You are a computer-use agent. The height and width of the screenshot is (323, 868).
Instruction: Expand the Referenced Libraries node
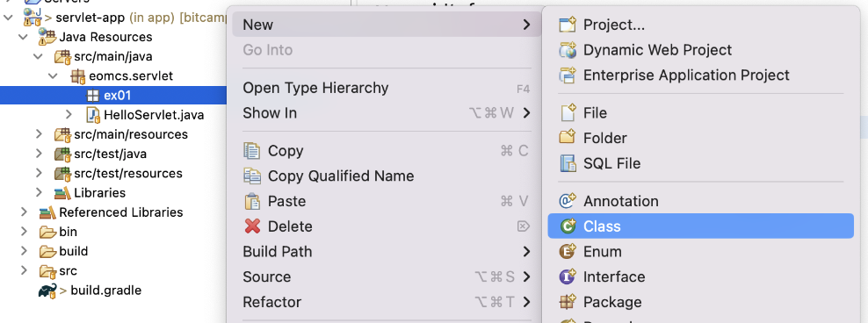pos(24,212)
